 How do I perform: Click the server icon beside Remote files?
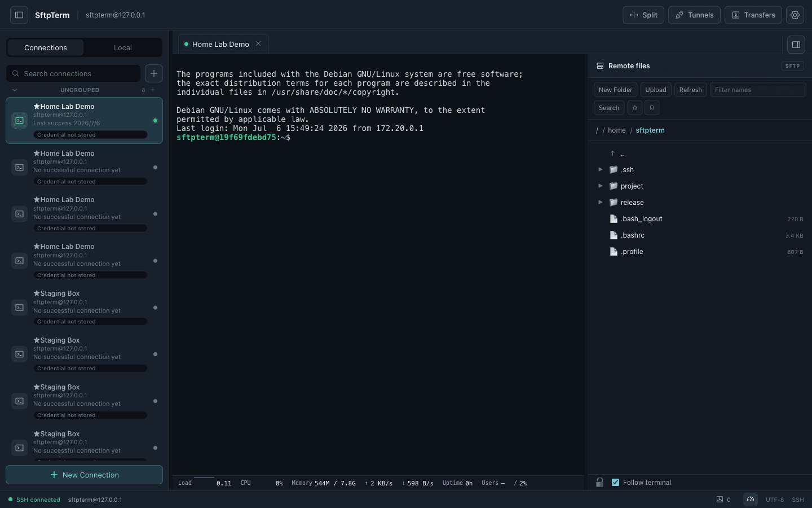[600, 66]
